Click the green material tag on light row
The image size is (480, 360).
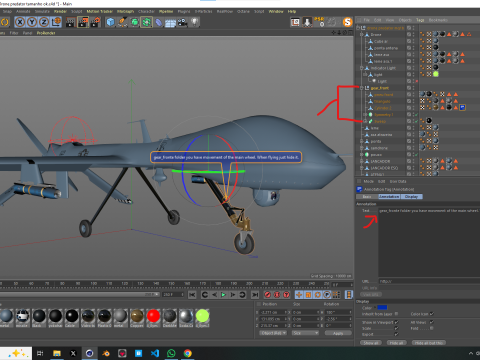(x=436, y=74)
